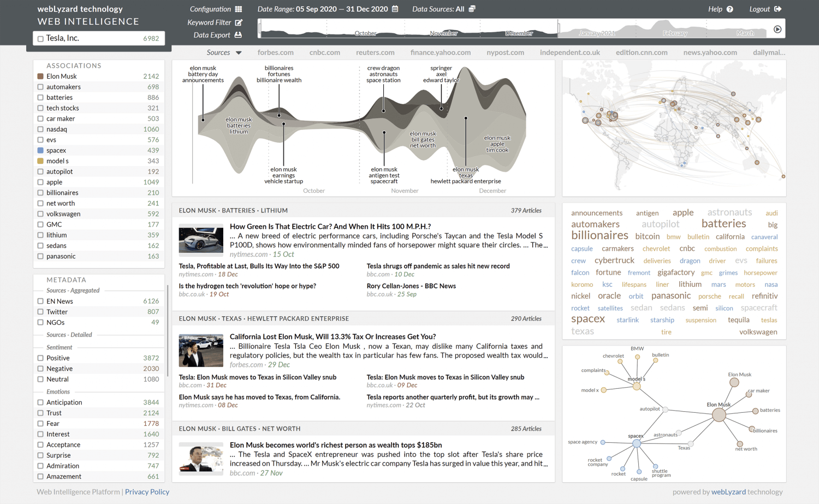
Task: Click the Data Export download icon
Action: pos(238,35)
